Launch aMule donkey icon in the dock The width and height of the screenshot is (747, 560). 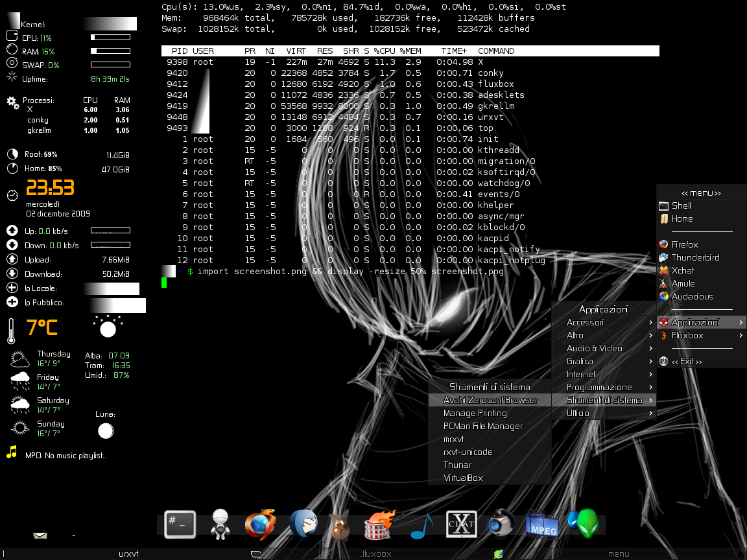point(340,525)
